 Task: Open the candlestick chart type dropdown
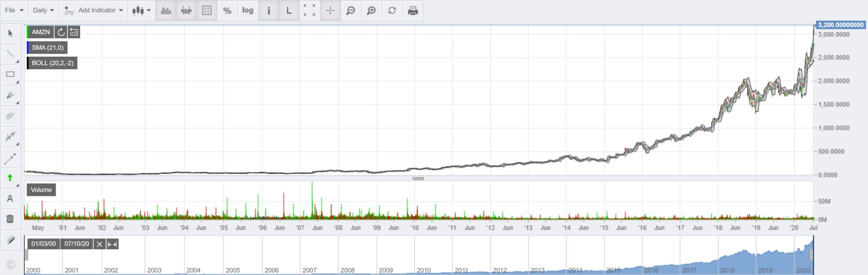pos(141,11)
